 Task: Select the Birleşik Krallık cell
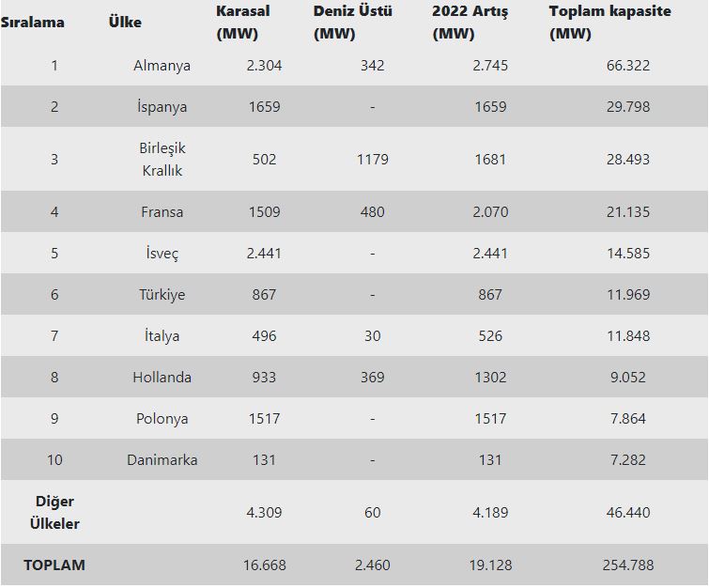(x=162, y=160)
